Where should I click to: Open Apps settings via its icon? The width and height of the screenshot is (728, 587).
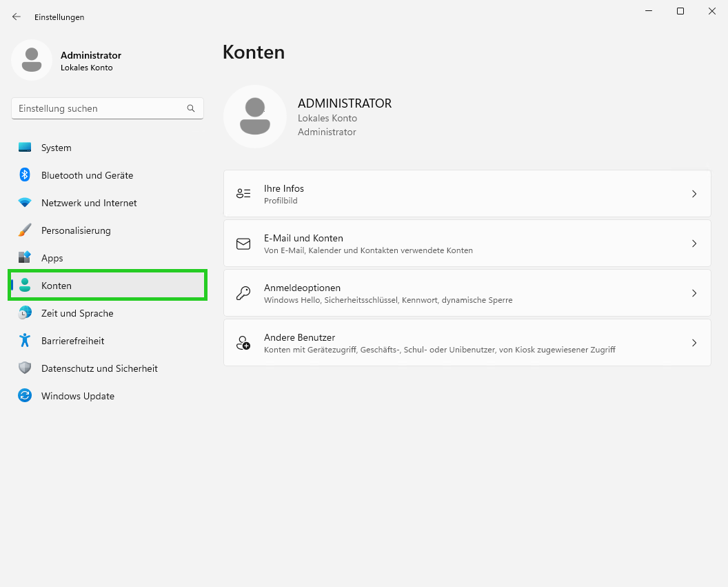(x=24, y=258)
